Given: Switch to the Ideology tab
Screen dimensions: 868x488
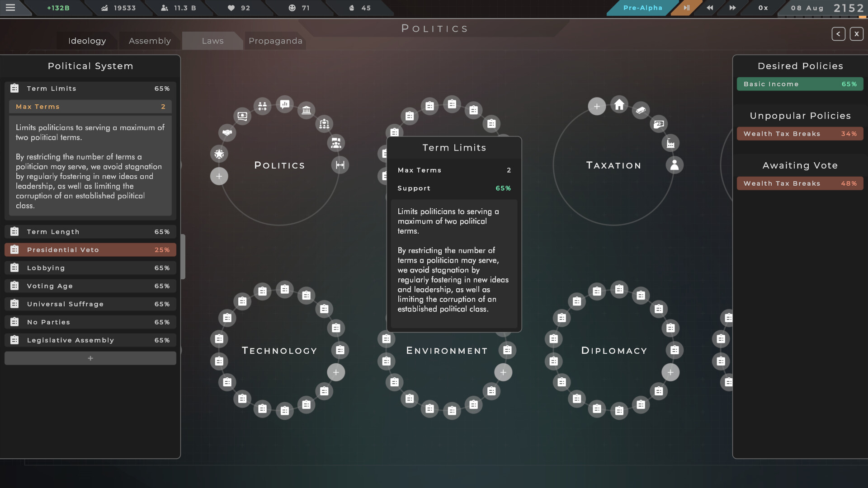Looking at the screenshot, I should coord(87,41).
